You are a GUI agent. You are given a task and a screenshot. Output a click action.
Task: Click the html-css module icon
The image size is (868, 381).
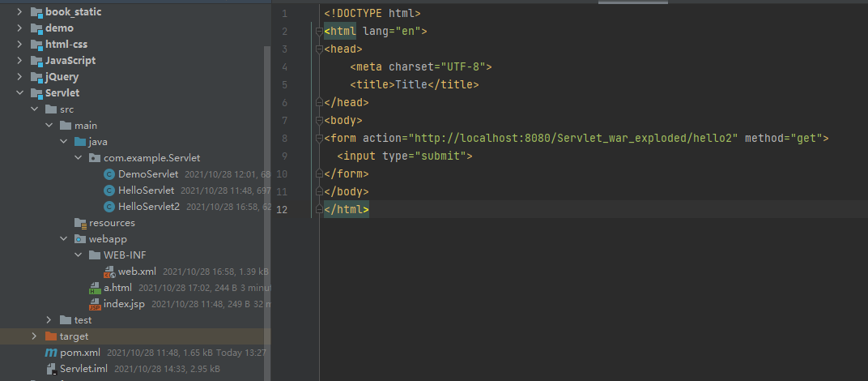pyautogui.click(x=36, y=45)
